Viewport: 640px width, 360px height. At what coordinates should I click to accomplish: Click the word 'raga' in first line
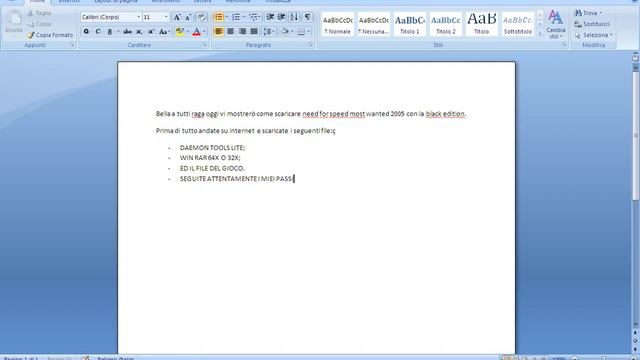[198, 114]
